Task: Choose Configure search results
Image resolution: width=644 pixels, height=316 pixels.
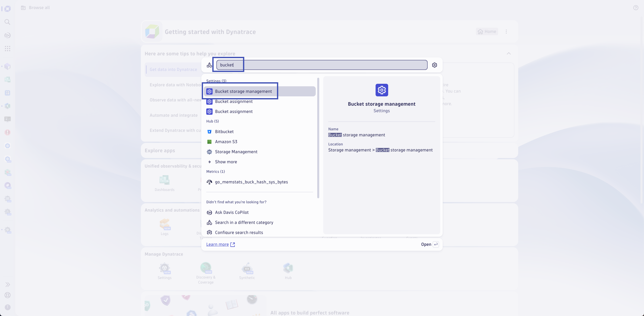Action: coord(260,232)
